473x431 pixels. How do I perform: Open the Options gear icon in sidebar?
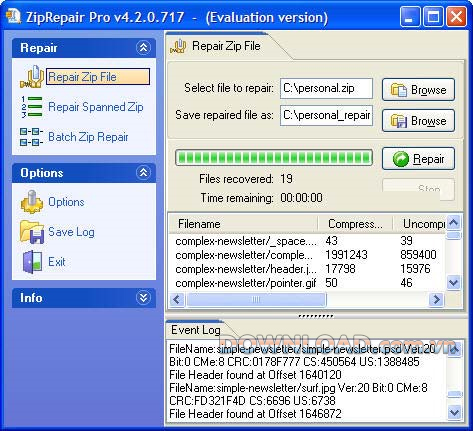pyautogui.click(x=32, y=202)
